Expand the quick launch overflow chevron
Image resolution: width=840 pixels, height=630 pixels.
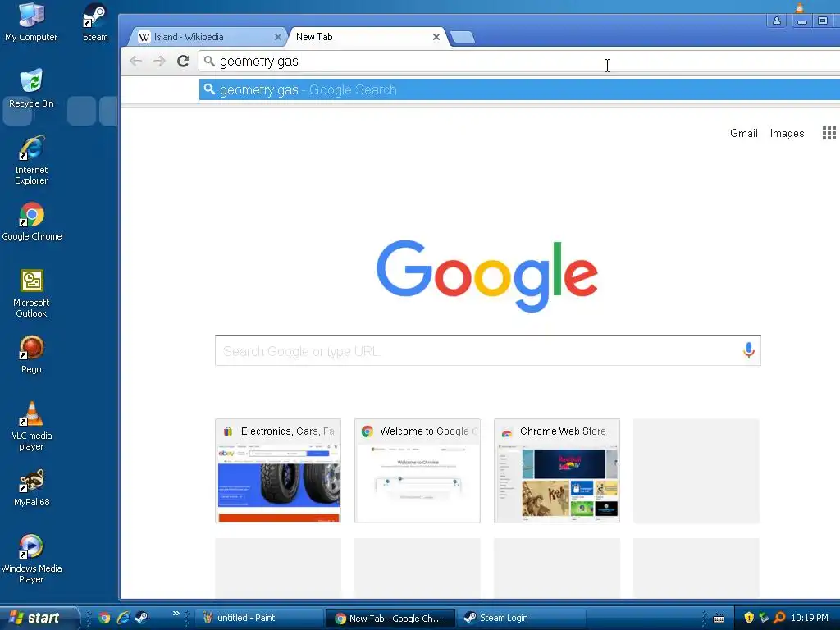click(x=176, y=614)
